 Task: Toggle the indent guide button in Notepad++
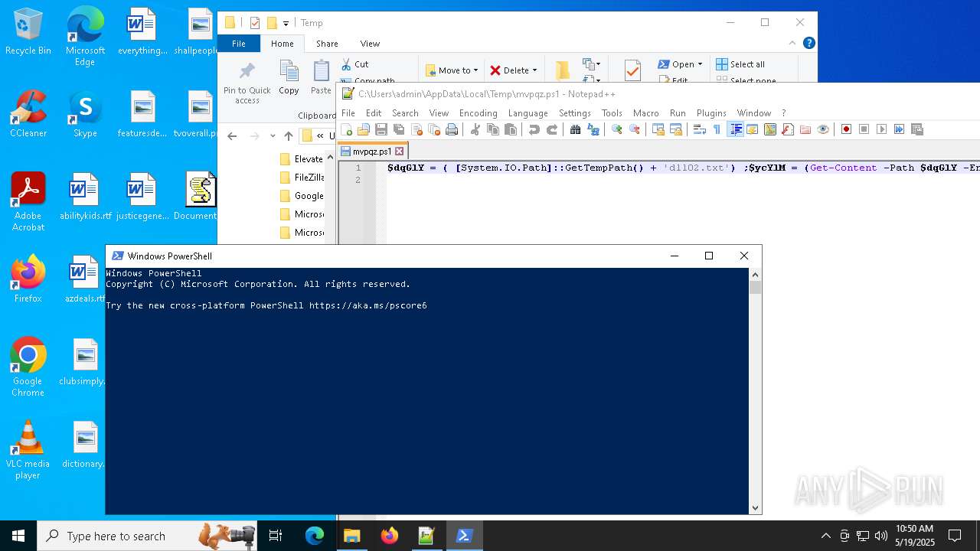click(x=735, y=129)
